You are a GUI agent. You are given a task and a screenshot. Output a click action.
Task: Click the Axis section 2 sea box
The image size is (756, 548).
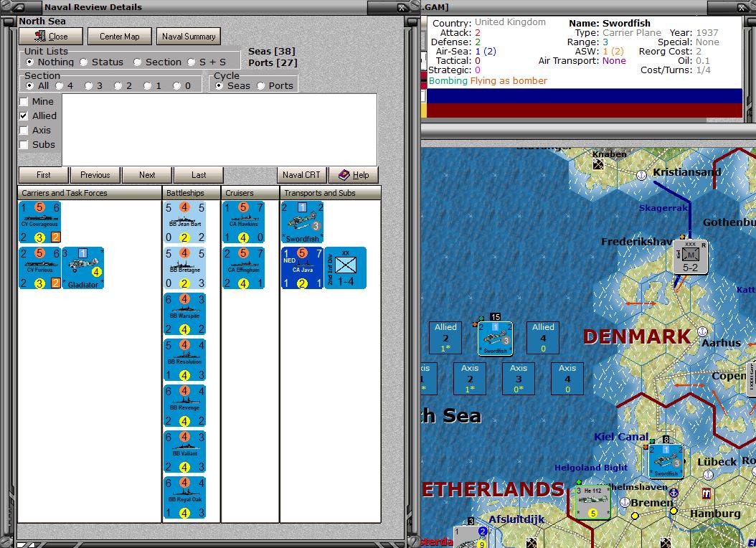(x=470, y=378)
